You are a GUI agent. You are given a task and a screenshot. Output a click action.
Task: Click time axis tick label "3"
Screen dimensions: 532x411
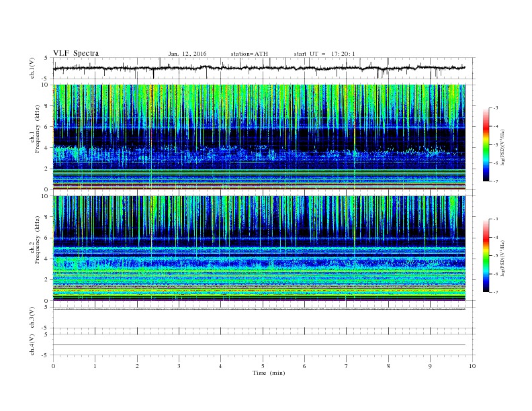[x=179, y=366]
